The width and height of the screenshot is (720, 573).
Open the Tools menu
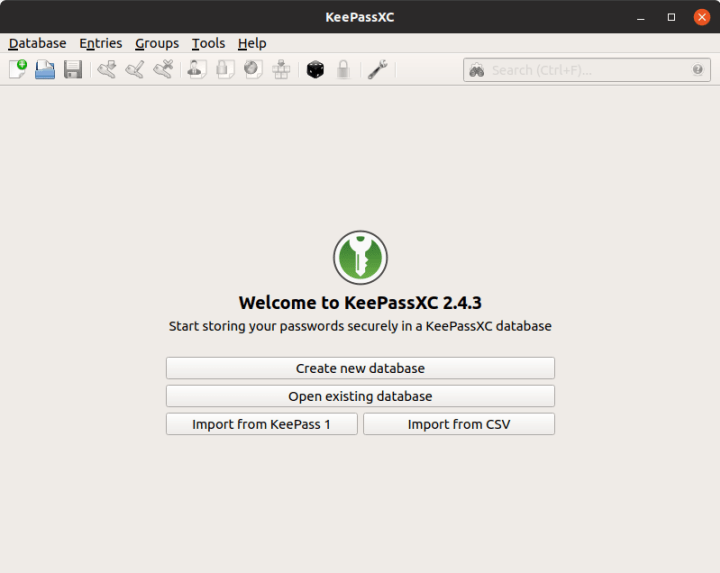(208, 43)
